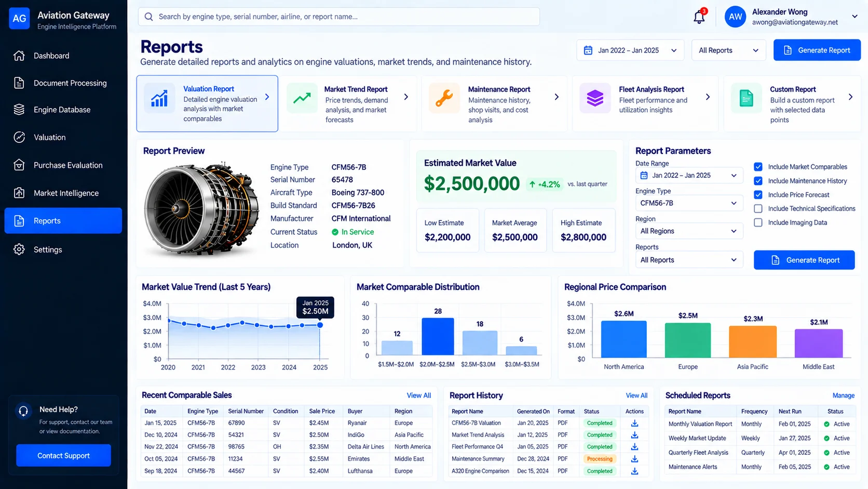Click the Custom Report chevron arrow
Image resolution: width=868 pixels, height=489 pixels.
(x=850, y=97)
